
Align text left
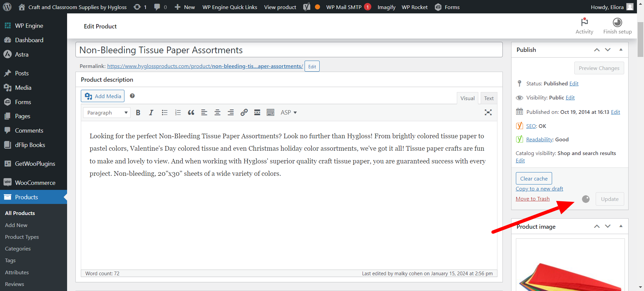click(x=204, y=113)
